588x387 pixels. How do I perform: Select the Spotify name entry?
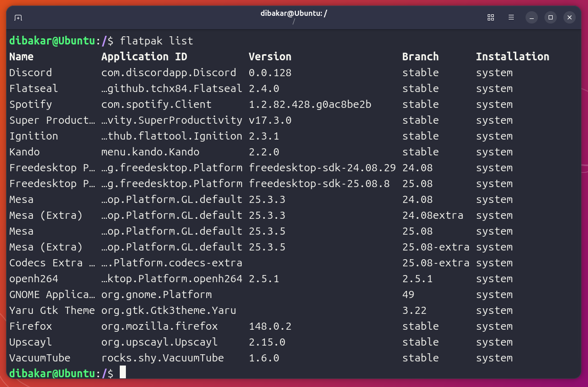[30, 104]
